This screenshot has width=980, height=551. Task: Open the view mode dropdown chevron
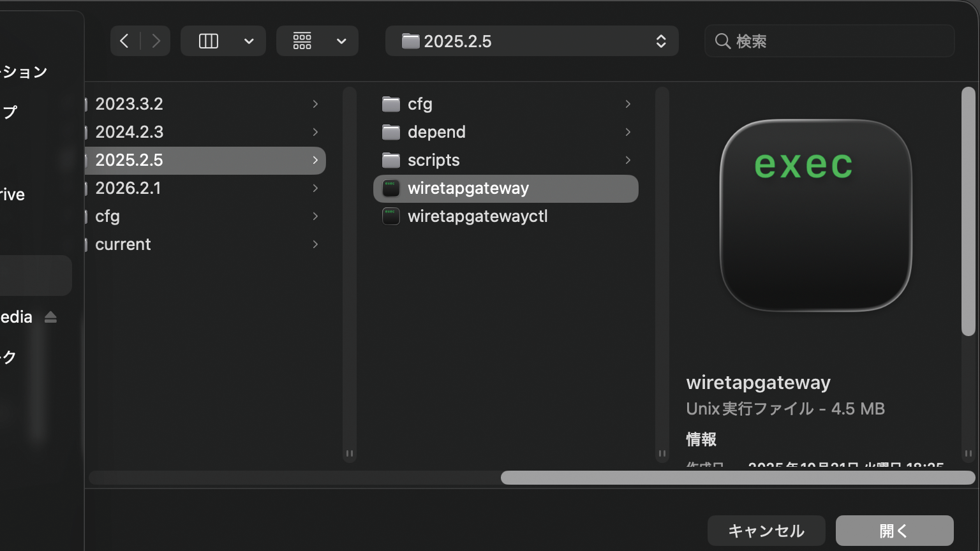(249, 41)
